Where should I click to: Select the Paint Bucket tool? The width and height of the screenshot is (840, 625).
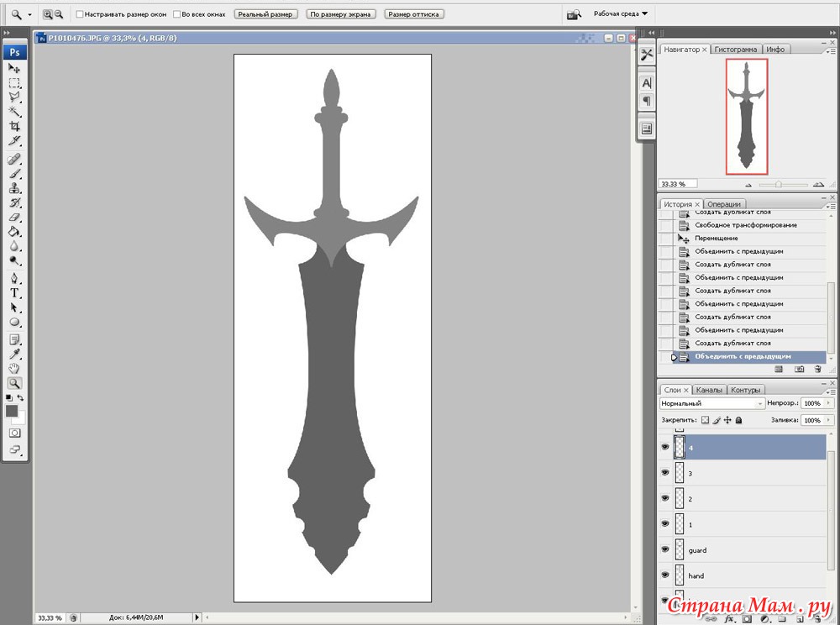click(x=14, y=232)
